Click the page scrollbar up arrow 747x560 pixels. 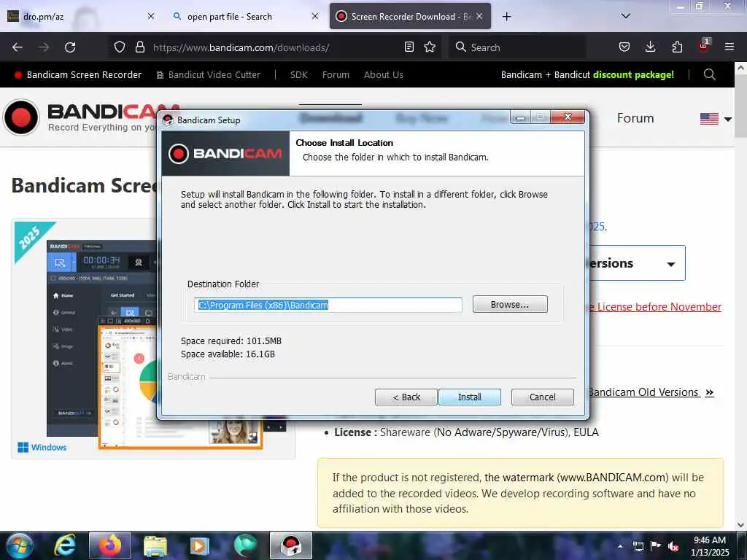coord(740,68)
